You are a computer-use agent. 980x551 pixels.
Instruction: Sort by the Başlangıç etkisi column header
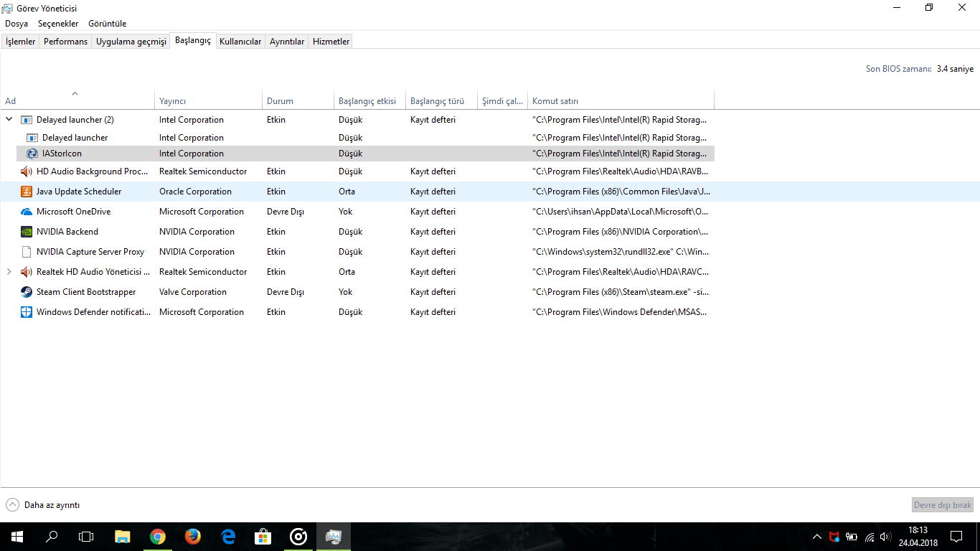[370, 101]
